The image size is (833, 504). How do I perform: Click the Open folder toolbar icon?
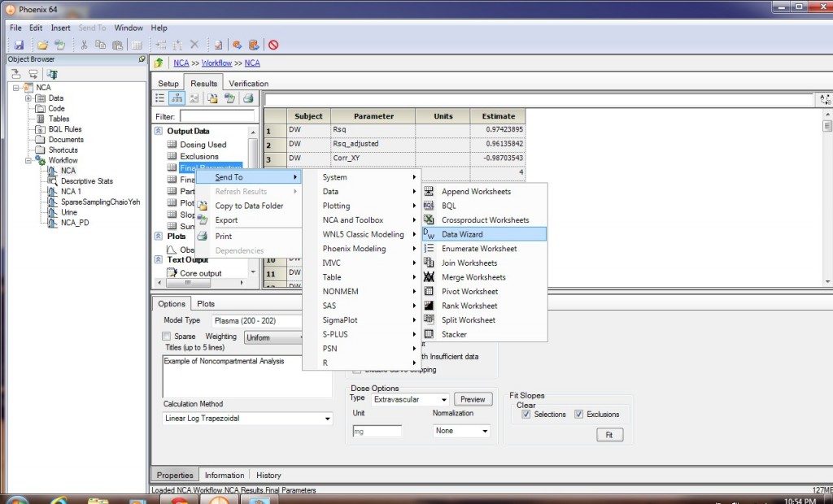click(42, 45)
